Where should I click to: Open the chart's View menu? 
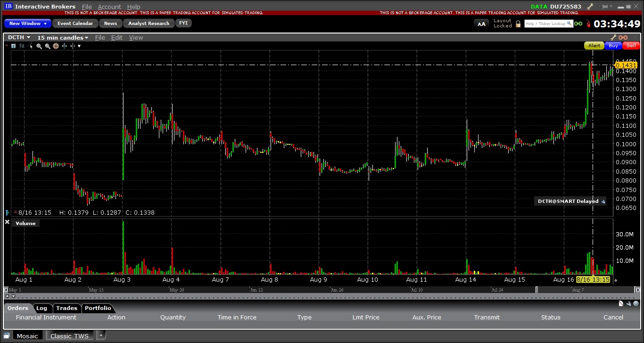pyautogui.click(x=136, y=37)
